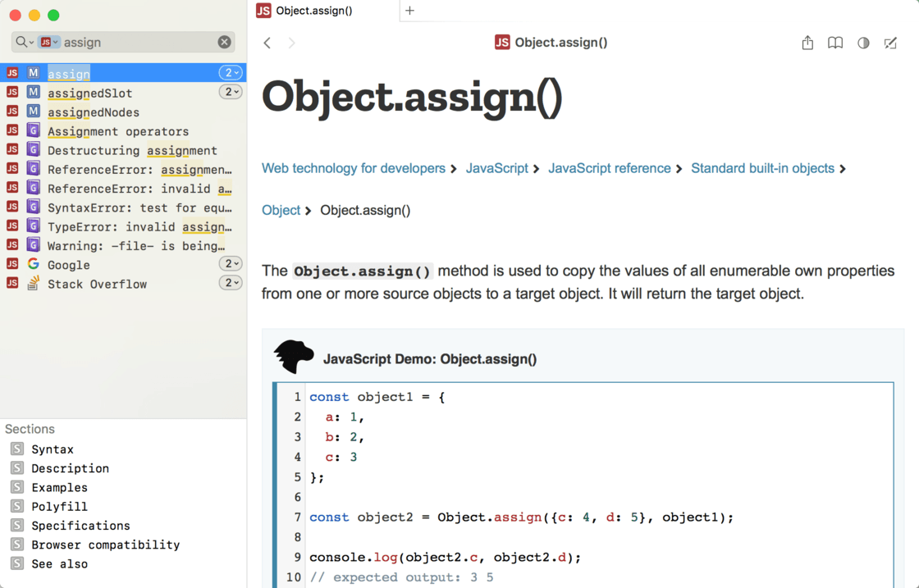This screenshot has width=919, height=588.
Task: Click the edit note icon
Action: 890,43
